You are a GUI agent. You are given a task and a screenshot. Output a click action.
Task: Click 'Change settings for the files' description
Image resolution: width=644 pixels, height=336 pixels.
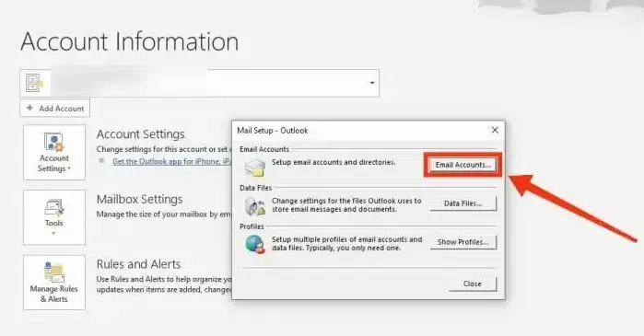click(x=346, y=205)
